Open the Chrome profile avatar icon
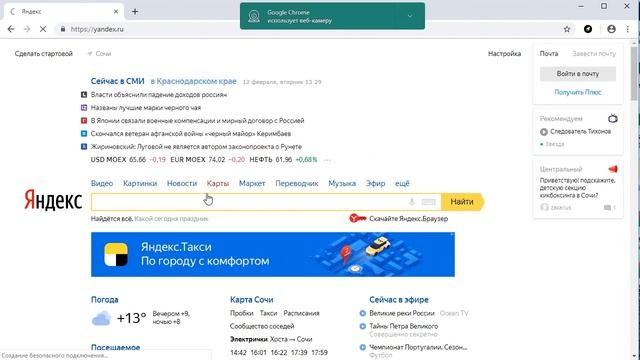Viewport: 640px width, 360px height. (611, 29)
